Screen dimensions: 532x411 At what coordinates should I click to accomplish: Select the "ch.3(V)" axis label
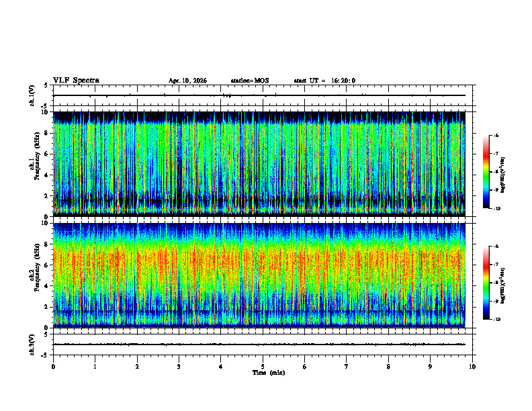tap(32, 345)
